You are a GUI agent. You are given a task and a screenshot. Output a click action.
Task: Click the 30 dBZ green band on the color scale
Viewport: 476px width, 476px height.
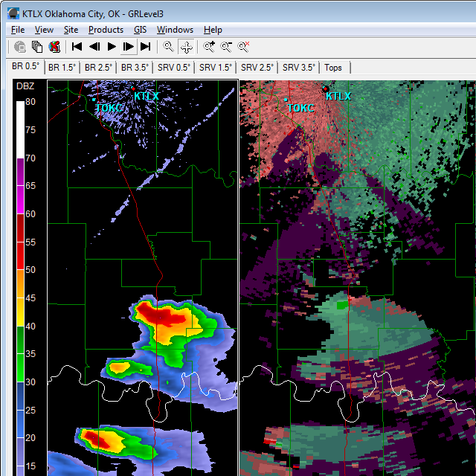[x=20, y=367]
